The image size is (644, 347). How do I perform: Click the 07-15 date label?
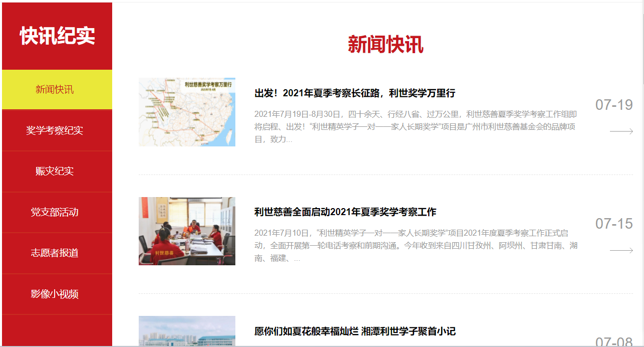614,224
